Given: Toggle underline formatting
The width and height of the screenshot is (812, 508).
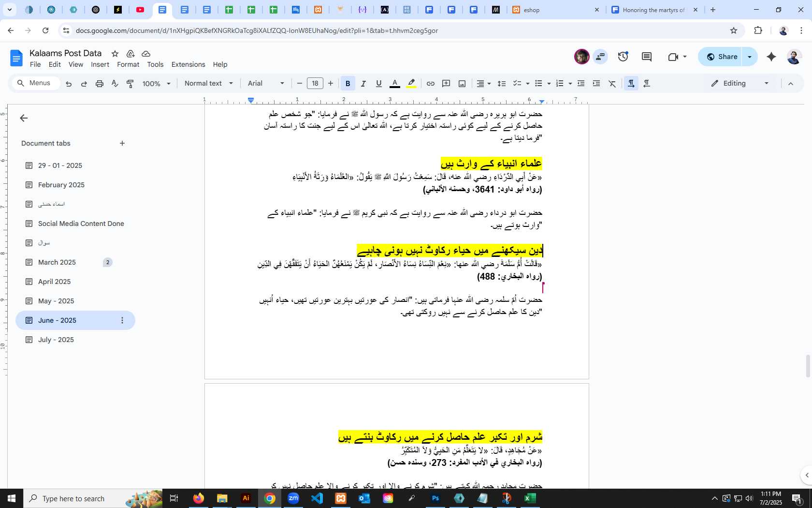Looking at the screenshot, I should click(379, 84).
